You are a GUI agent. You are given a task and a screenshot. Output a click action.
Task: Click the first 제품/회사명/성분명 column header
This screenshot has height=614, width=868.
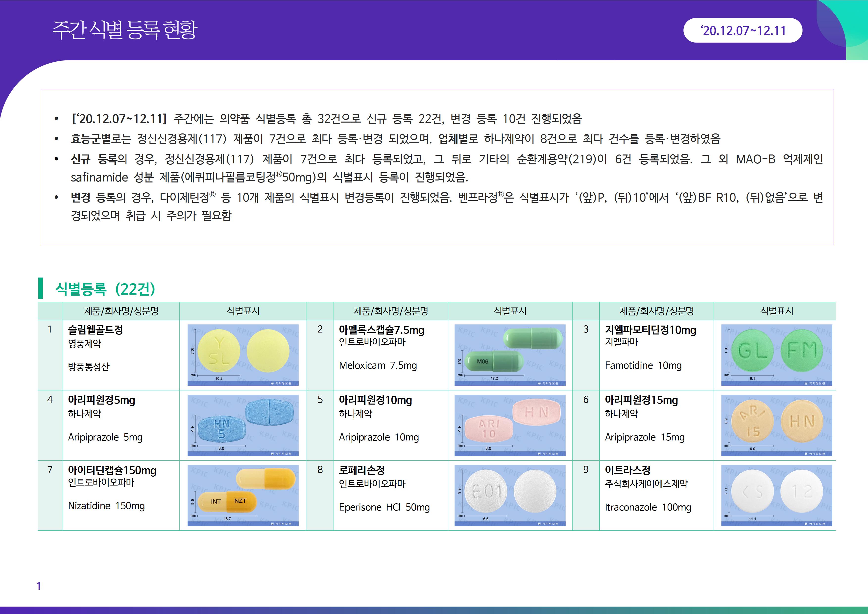[121, 311]
